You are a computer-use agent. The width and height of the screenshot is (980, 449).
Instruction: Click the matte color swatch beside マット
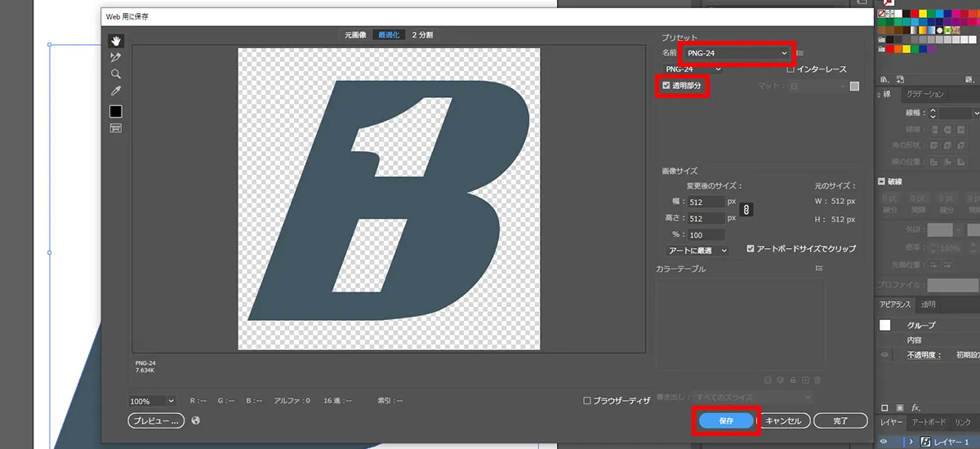click(x=854, y=86)
